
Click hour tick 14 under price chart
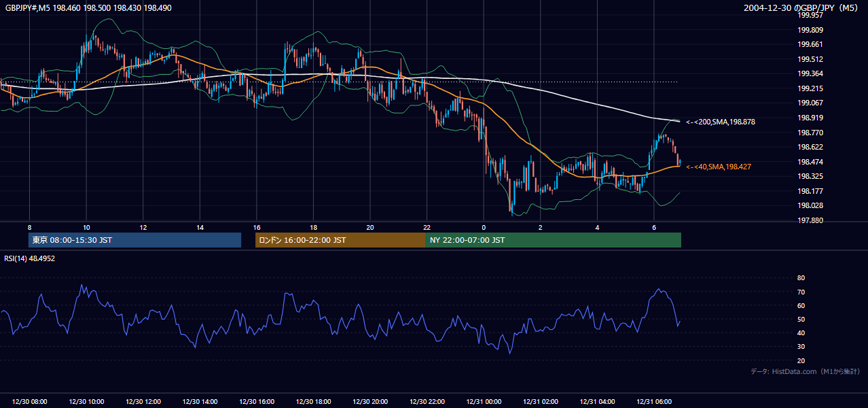coord(200,227)
